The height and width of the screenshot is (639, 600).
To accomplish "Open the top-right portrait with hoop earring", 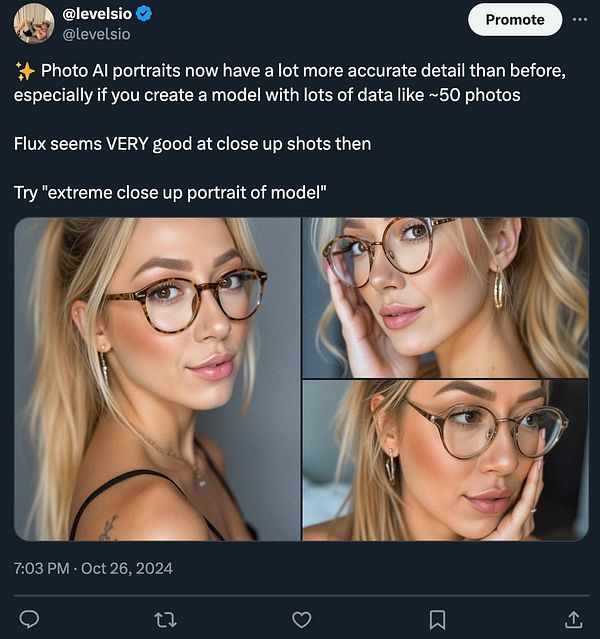I will [x=446, y=297].
